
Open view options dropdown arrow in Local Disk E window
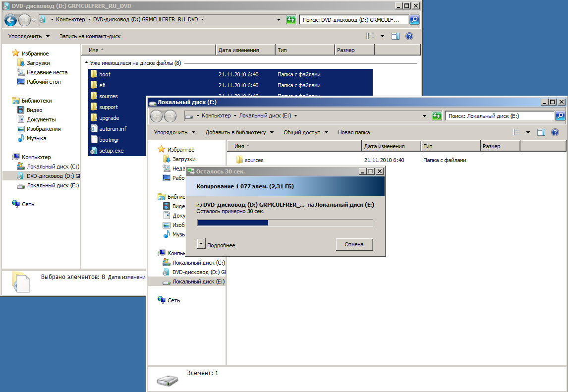coord(528,132)
